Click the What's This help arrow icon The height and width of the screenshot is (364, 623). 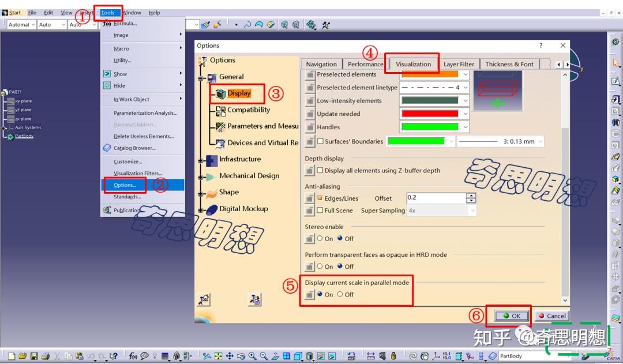click(x=114, y=356)
